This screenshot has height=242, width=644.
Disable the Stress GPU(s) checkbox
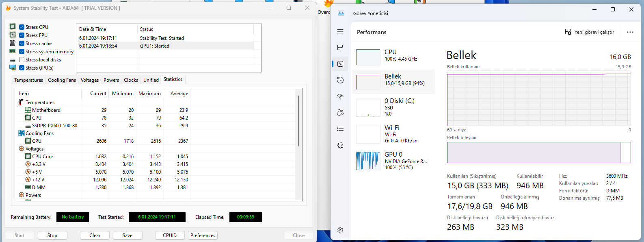22,68
